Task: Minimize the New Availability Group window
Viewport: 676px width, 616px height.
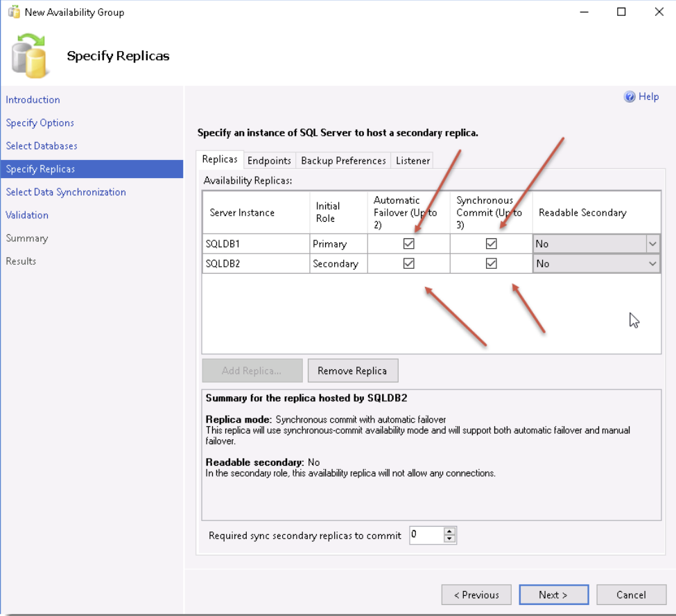Action: (584, 12)
